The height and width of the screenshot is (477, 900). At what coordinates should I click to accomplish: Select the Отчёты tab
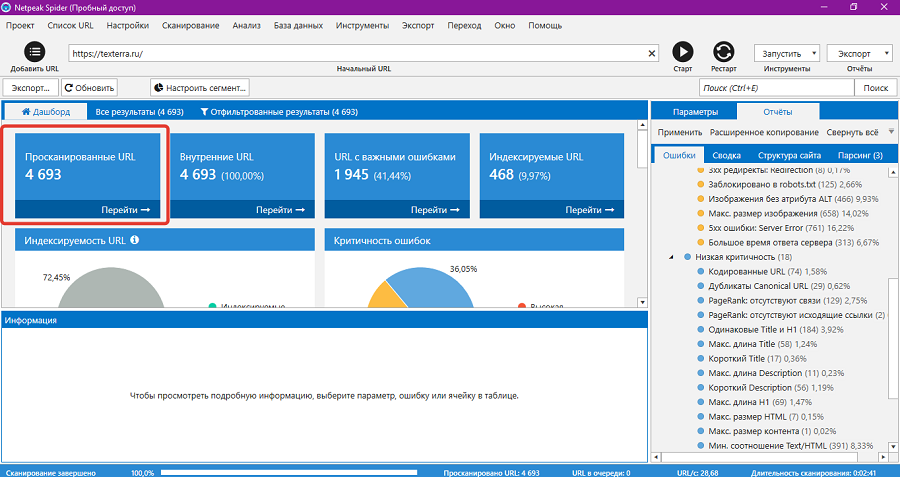[778, 112]
